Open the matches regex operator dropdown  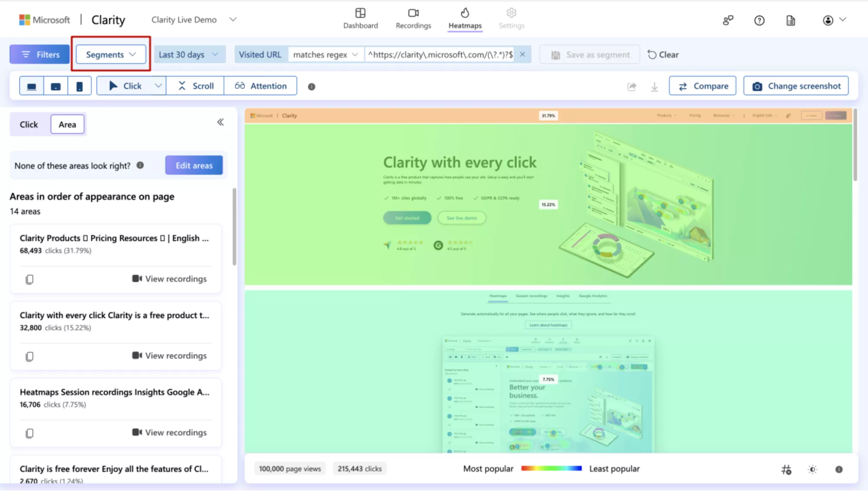(x=325, y=54)
